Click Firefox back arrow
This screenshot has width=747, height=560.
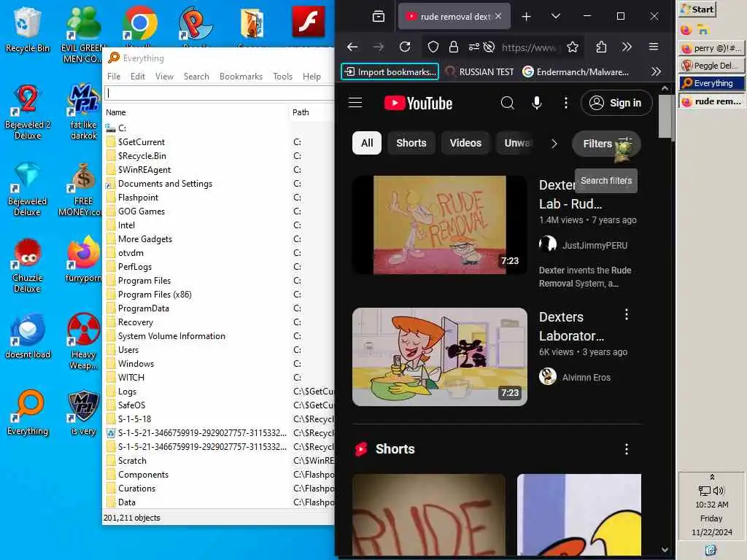click(352, 47)
